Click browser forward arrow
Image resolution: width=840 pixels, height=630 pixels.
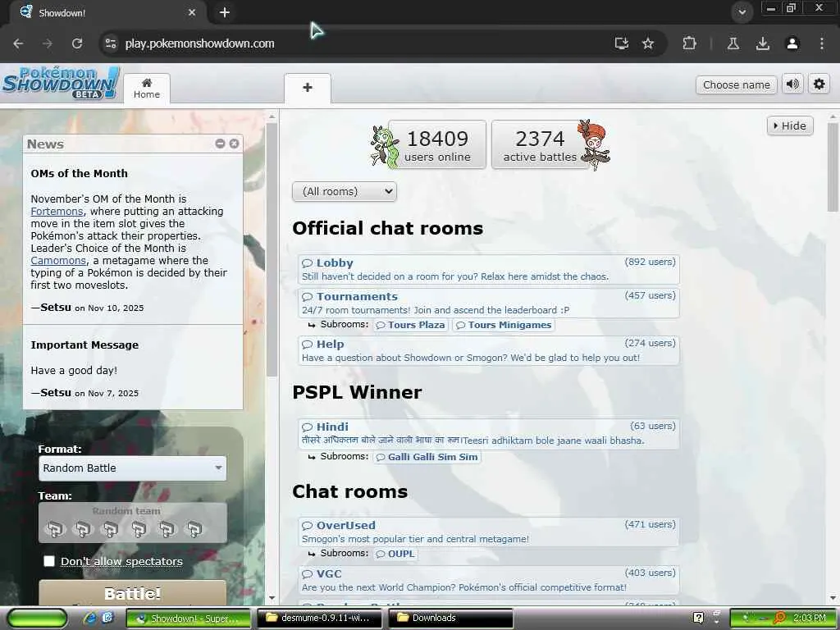tap(48, 43)
